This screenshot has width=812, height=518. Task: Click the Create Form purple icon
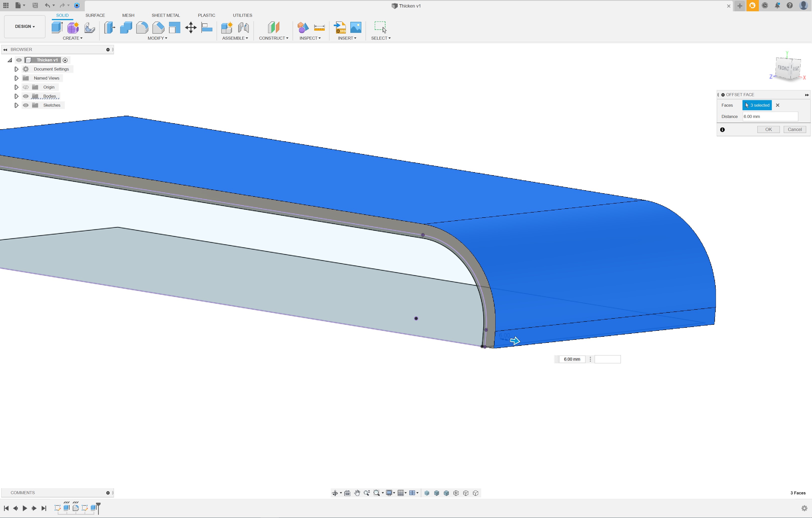tap(73, 27)
